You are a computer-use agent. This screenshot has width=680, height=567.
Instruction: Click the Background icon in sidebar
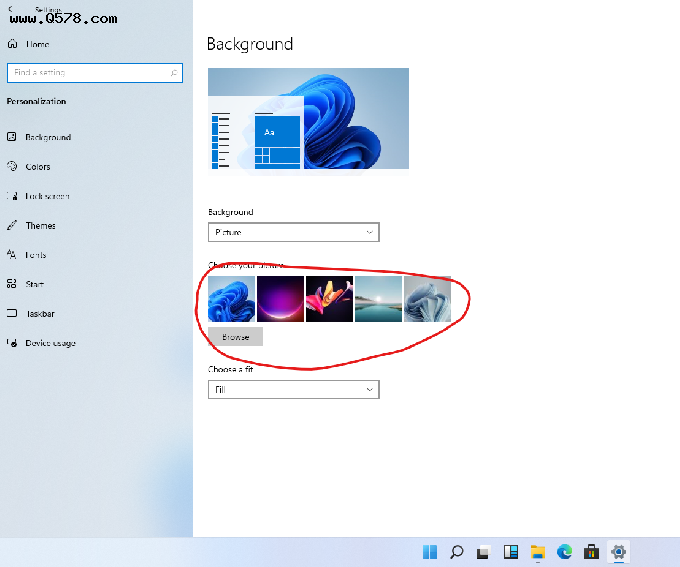point(12,137)
